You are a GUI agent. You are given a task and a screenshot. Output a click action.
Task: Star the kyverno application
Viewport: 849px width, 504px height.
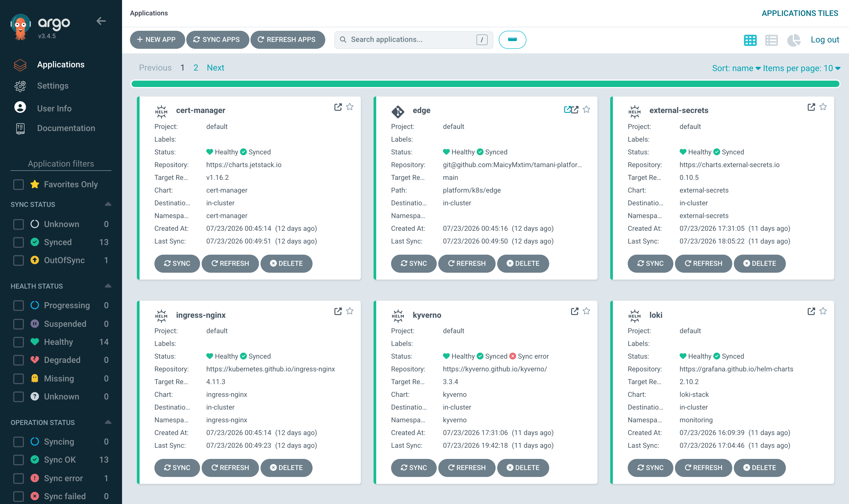[586, 311]
